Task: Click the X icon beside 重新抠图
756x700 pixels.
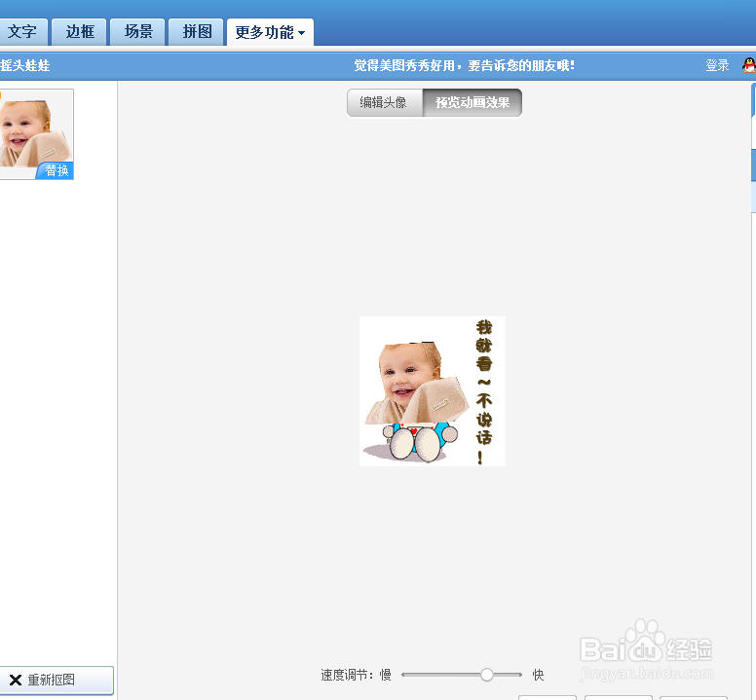Action: 16,680
